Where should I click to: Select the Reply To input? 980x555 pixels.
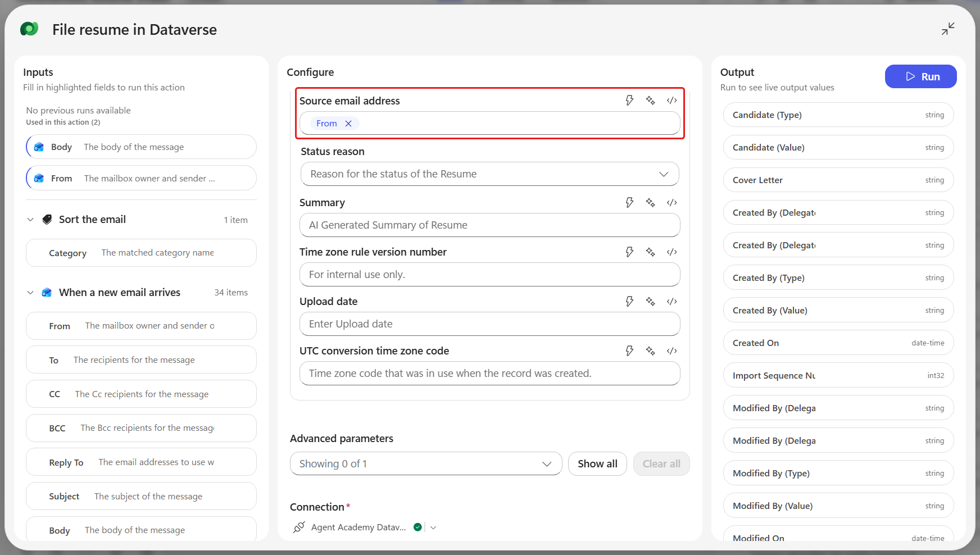coord(141,462)
